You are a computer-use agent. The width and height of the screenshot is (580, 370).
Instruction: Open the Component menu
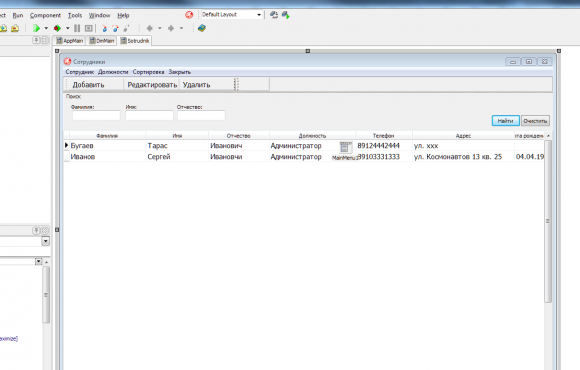[45, 15]
